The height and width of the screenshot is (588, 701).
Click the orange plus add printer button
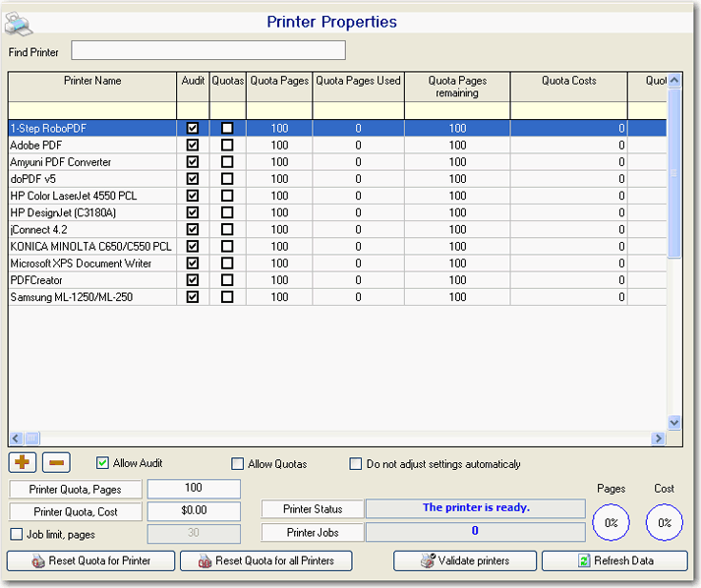pos(22,462)
